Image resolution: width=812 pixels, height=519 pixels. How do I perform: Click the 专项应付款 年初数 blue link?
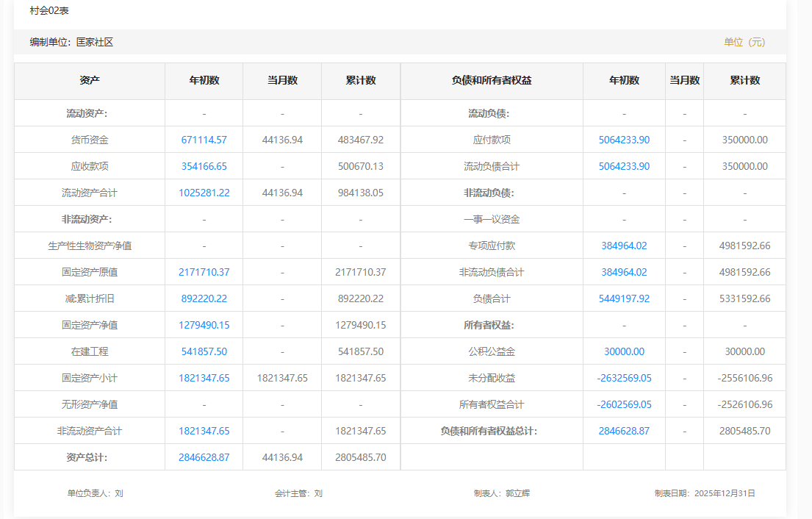tap(624, 246)
